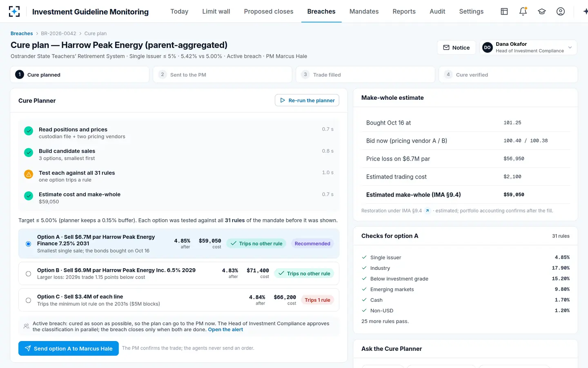Click the check mark beside Single issuer
This screenshot has height=368, width=588.
click(364, 257)
